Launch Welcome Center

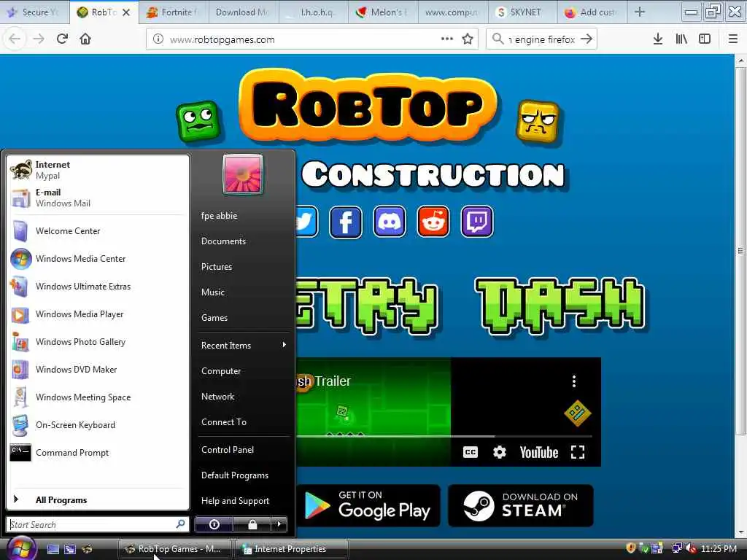click(98, 231)
